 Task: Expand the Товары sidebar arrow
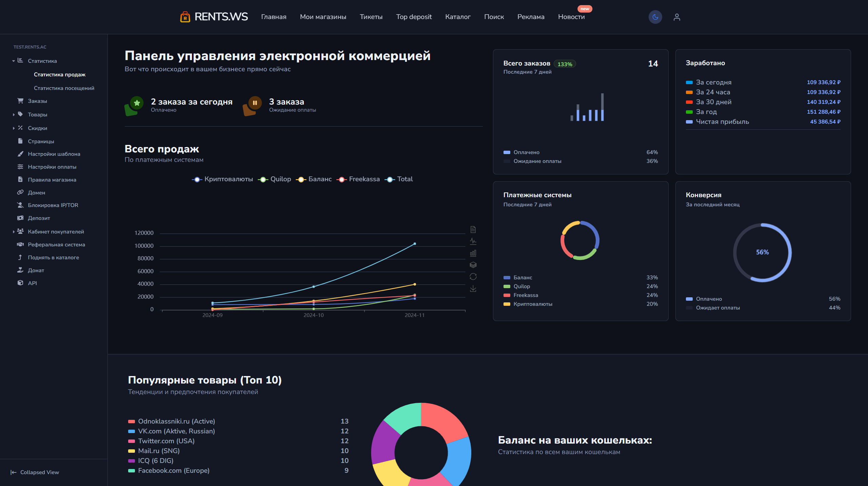(14, 115)
